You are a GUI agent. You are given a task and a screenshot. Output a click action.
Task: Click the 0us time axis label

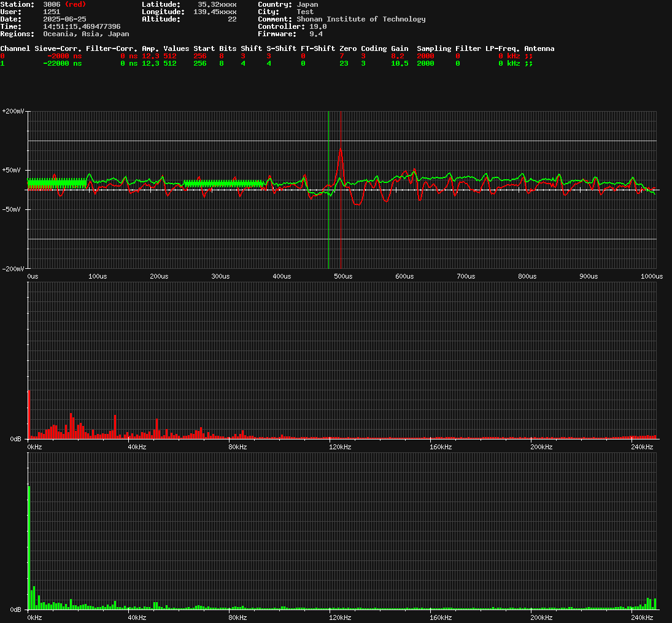point(33,276)
